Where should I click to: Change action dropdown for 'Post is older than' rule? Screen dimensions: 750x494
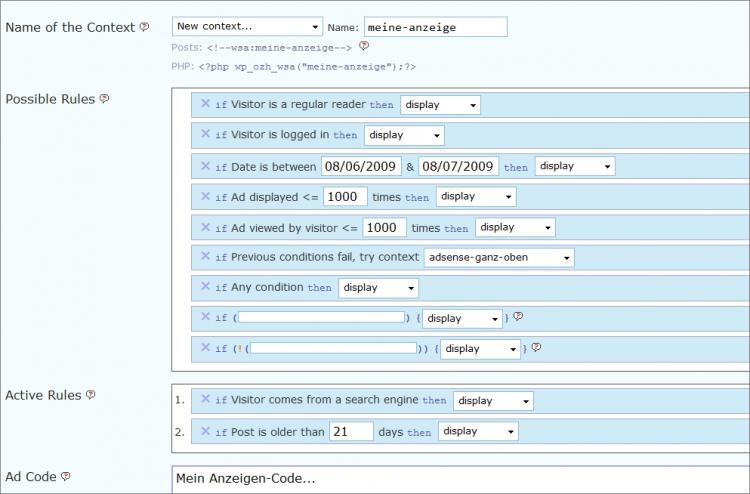click(x=478, y=431)
